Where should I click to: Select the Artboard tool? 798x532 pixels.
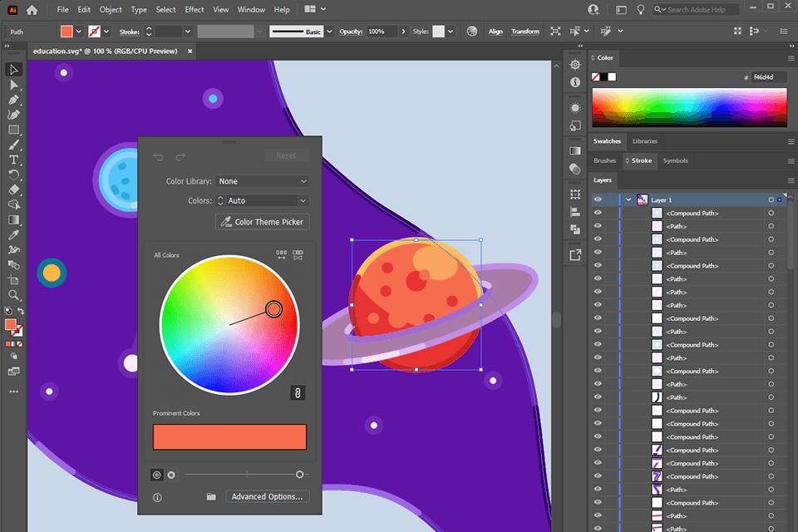14,280
